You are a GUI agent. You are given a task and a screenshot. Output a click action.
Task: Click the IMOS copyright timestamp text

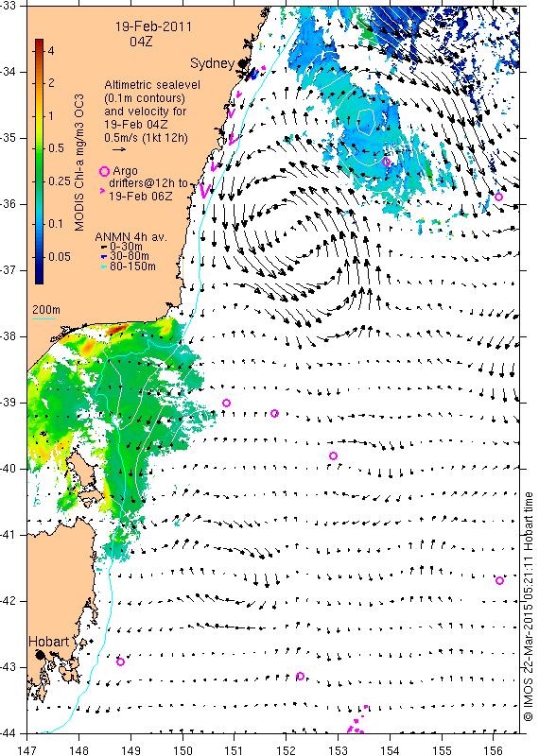(528, 607)
